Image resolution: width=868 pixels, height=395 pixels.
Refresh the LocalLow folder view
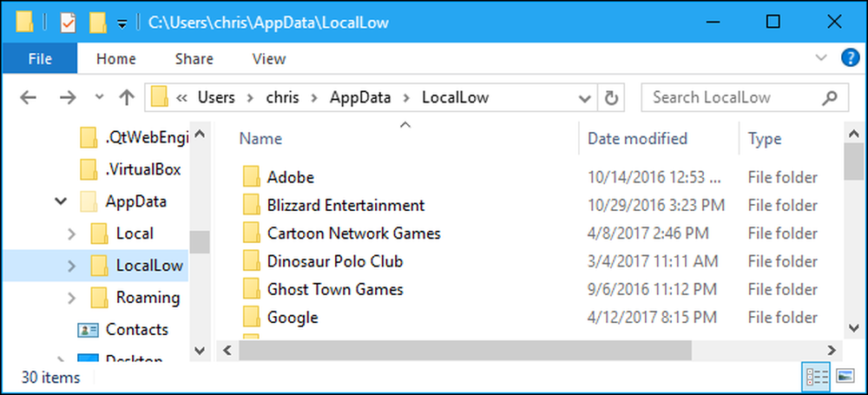611,99
